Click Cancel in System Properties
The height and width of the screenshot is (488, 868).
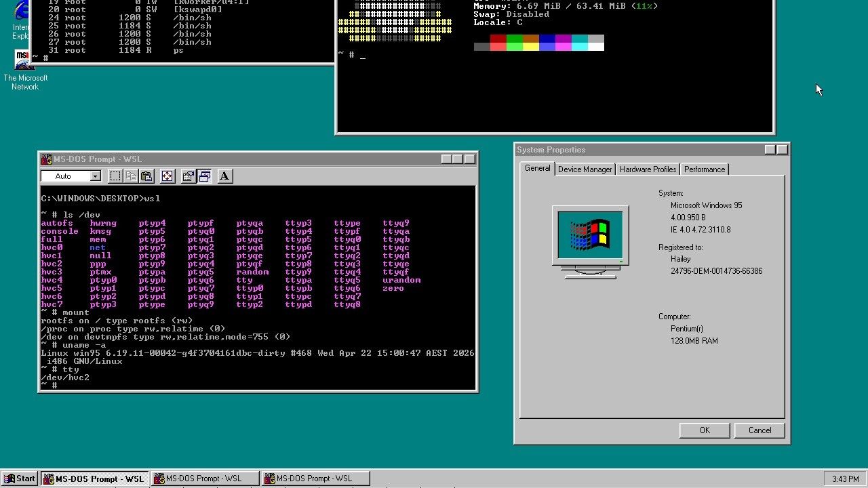coord(759,430)
